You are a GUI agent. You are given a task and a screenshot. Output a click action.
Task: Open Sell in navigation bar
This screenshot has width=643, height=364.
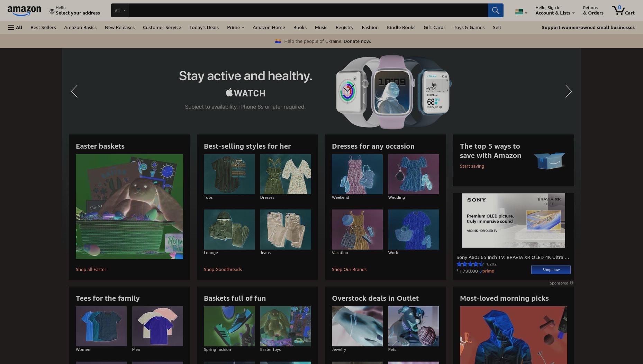click(497, 27)
